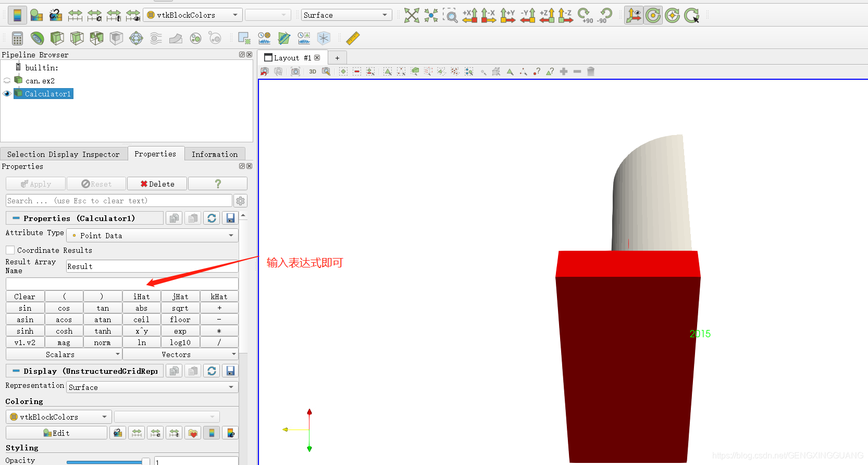This screenshot has width=868, height=465.
Task: Insert sqrt function in calculator
Action: (180, 308)
